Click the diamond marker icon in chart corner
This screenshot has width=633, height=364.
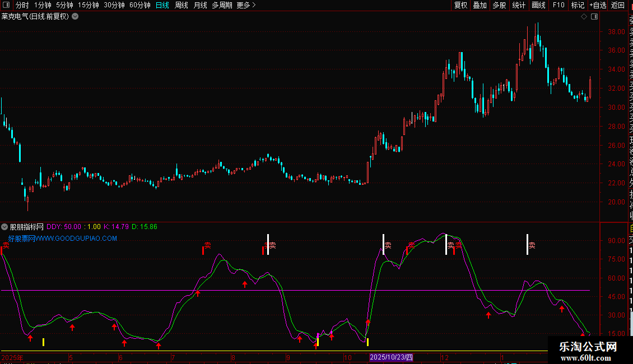pyautogui.click(x=584, y=17)
